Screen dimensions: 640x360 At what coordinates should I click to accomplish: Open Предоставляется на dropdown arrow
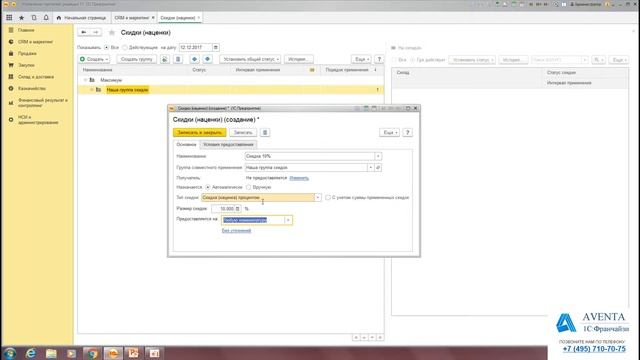point(288,220)
